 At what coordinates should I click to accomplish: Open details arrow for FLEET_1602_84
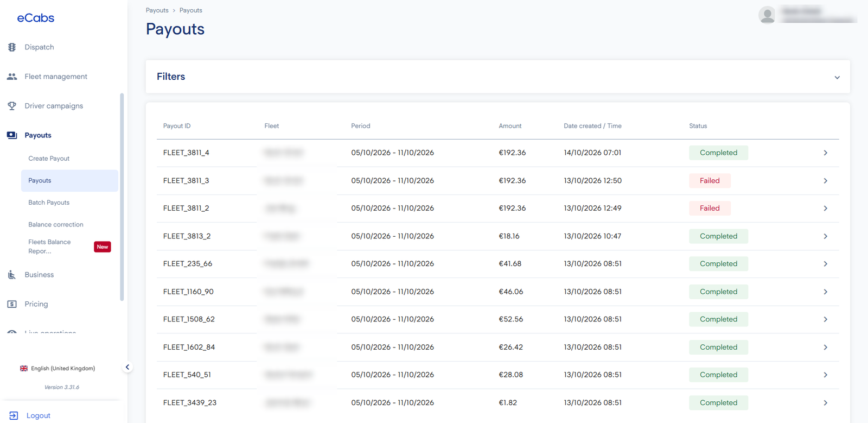click(826, 348)
